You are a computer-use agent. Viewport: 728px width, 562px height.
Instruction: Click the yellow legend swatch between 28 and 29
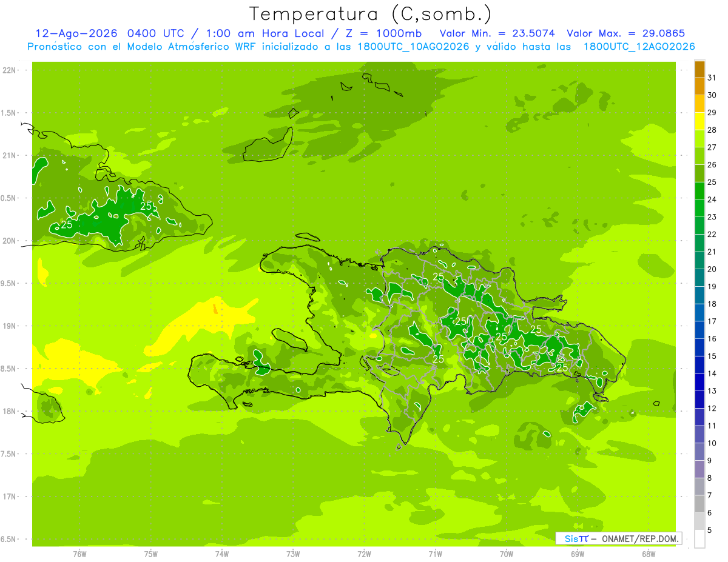699,121
